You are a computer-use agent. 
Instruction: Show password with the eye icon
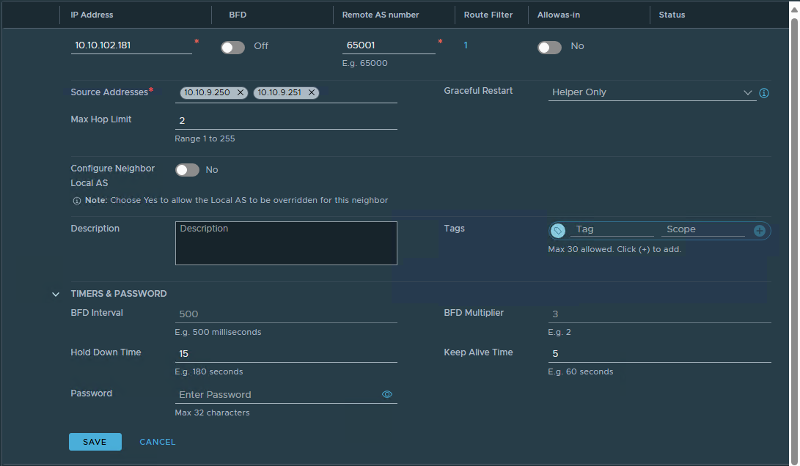point(387,395)
